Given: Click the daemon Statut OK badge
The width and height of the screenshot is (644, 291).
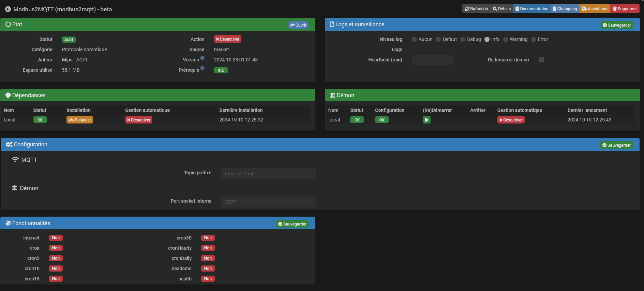Looking at the screenshot, I should [357, 120].
